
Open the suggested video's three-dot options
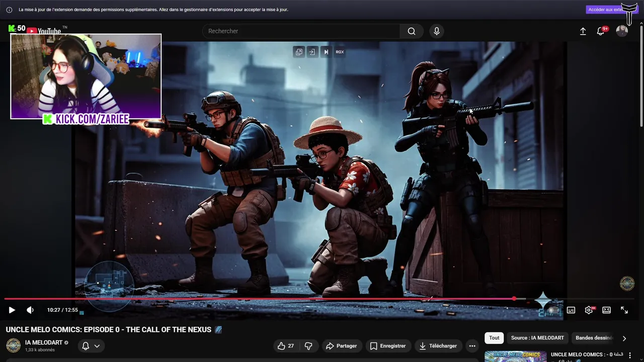[x=629, y=356]
